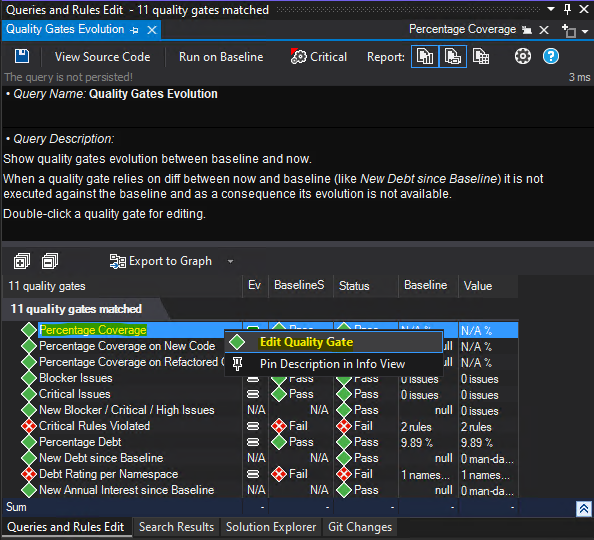Image resolution: width=594 pixels, height=540 pixels.
Task: Close the Quality Gates Evolution tab
Action: 152,30
